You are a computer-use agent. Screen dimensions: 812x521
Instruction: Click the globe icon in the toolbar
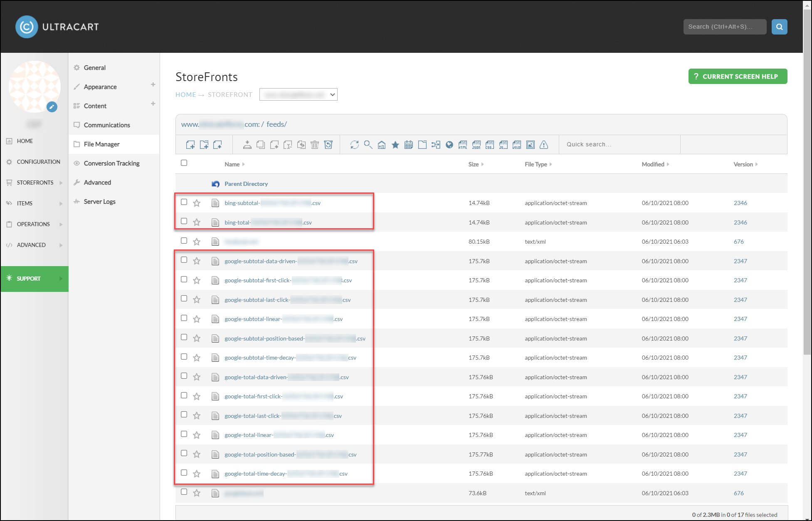[x=449, y=145]
